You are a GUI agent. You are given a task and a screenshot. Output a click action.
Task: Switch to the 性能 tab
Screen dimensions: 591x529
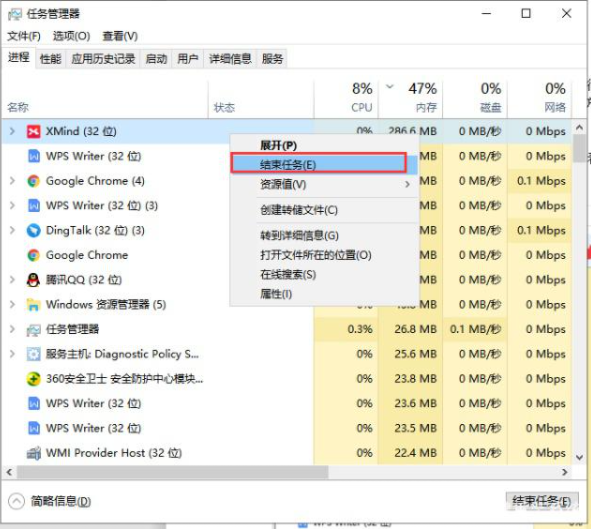[x=51, y=59]
